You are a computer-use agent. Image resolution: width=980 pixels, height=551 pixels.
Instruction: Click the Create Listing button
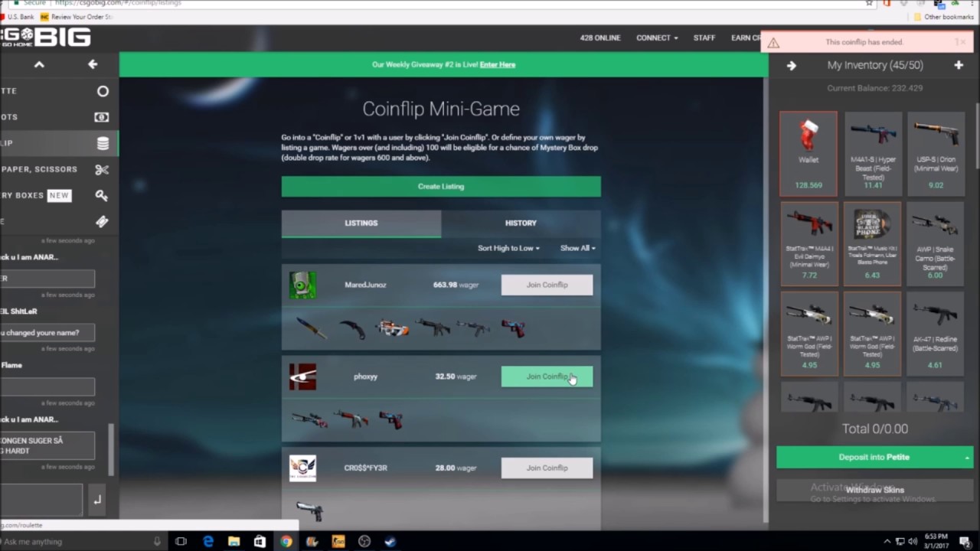[x=441, y=186]
